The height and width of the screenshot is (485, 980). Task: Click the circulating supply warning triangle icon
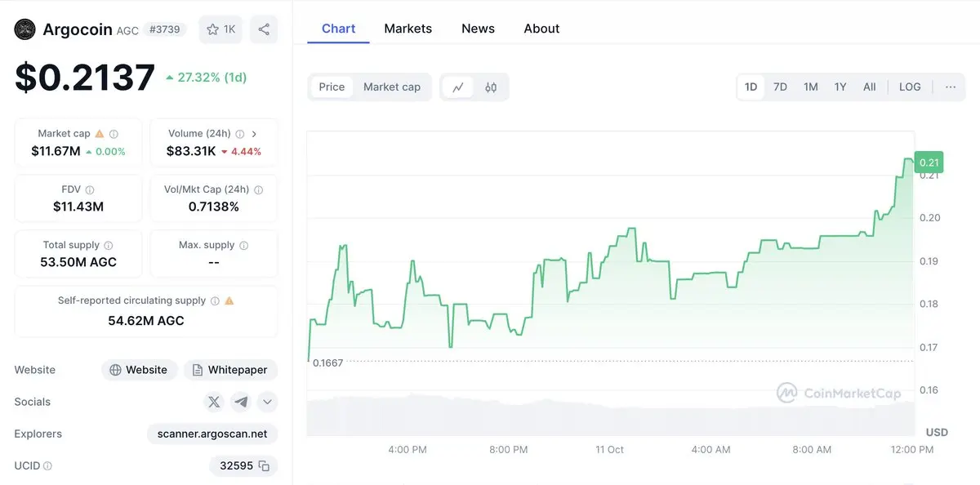click(229, 300)
